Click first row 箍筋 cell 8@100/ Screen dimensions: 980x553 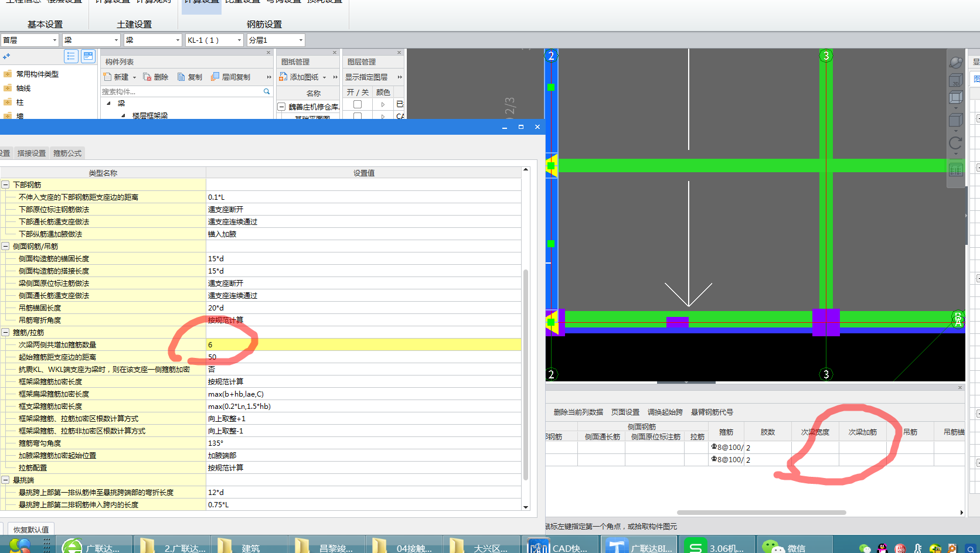tap(727, 447)
